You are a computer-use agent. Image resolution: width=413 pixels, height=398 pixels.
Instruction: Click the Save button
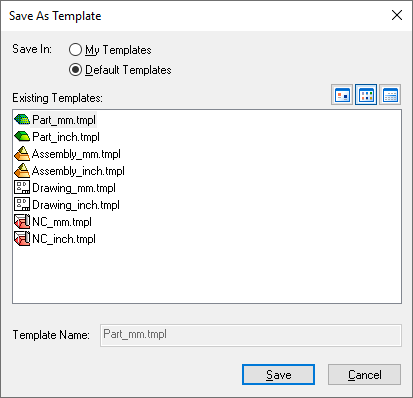278,375
